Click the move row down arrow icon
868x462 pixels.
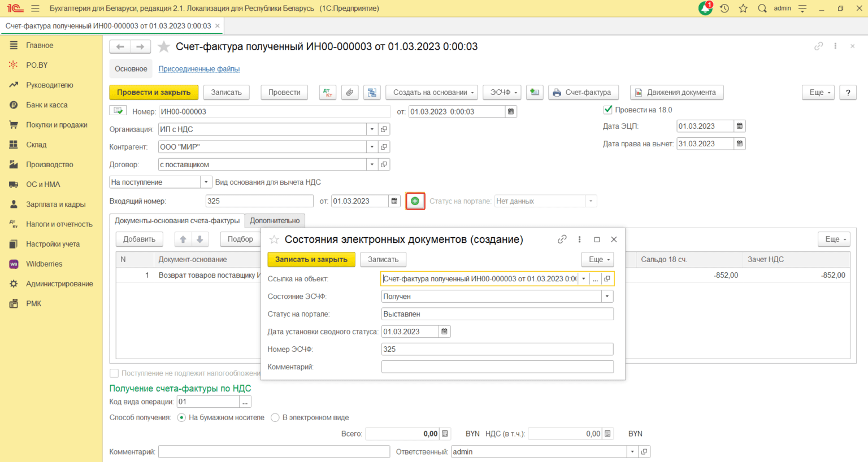tap(200, 239)
